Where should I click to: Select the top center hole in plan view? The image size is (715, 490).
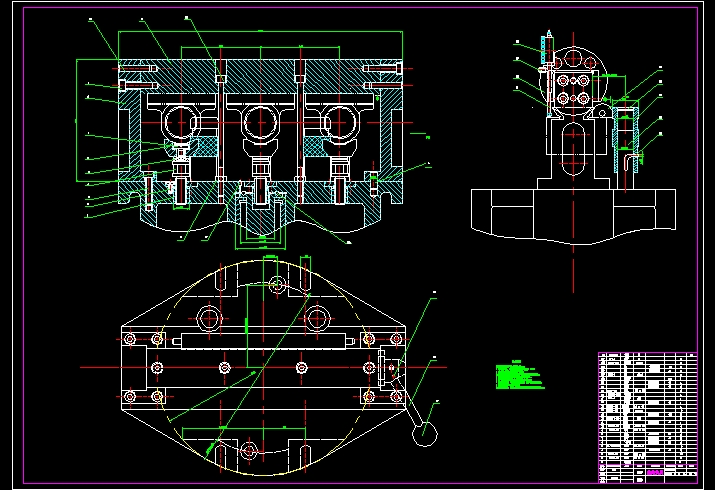[x=277, y=285]
